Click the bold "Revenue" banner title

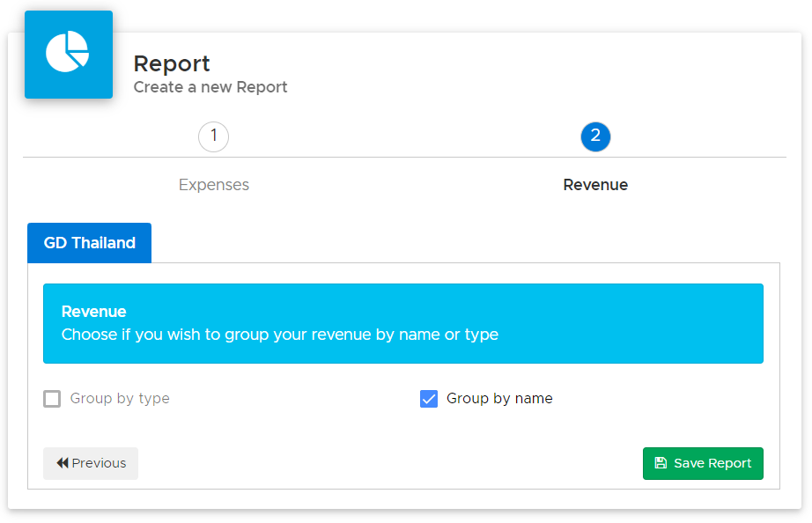click(x=93, y=311)
